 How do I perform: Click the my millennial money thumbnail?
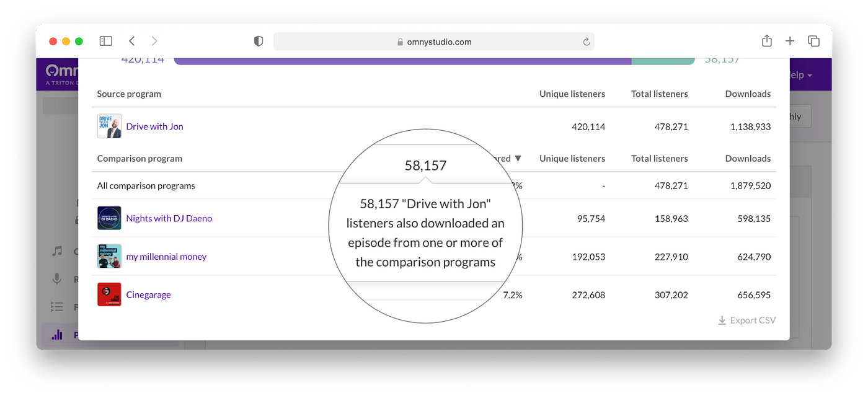[109, 256]
